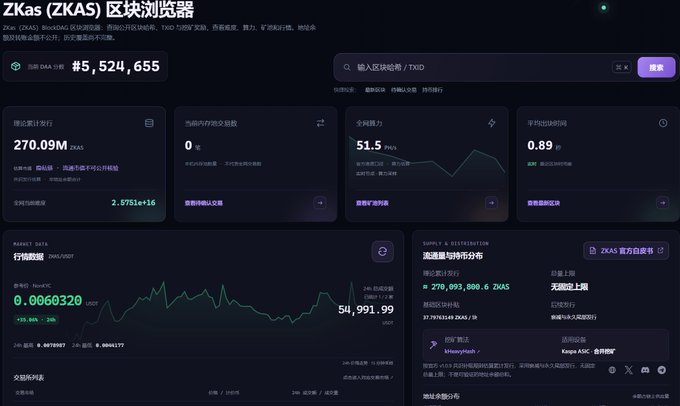680x406 pixels.
Task: Click the clock icon on the 0.89 block time card
Action: coord(663,123)
